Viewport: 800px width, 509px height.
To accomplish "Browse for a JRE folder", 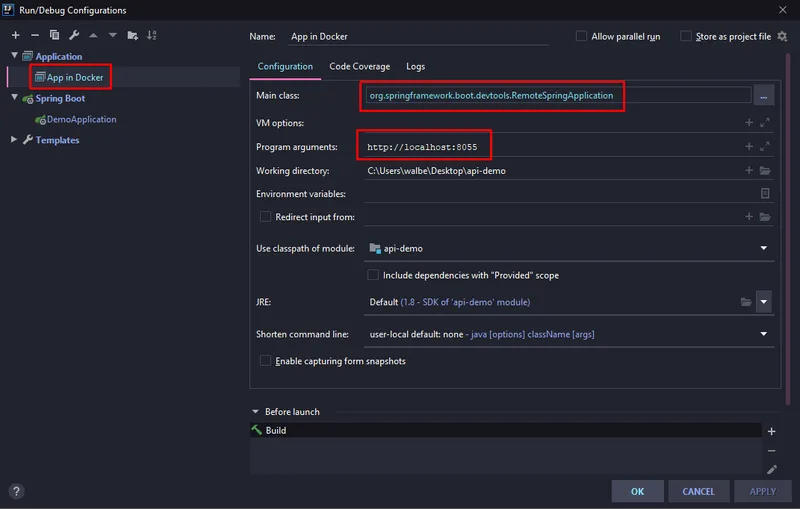I will pos(746,302).
